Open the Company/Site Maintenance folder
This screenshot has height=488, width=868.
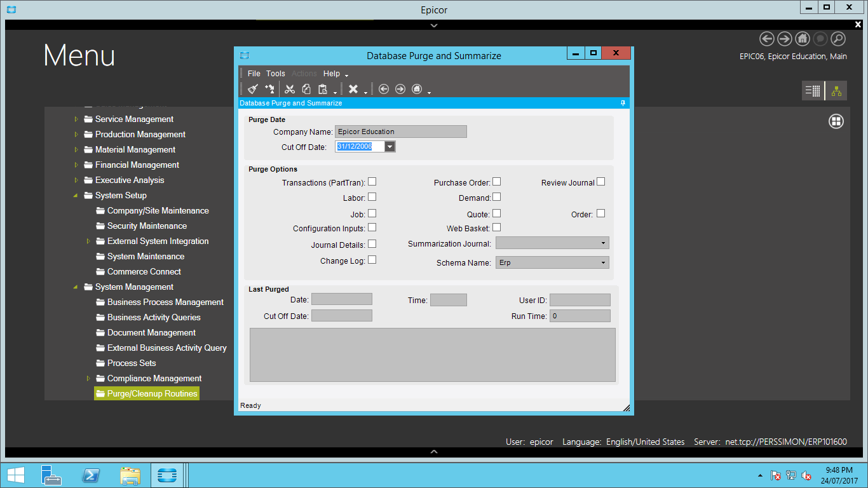pos(153,210)
